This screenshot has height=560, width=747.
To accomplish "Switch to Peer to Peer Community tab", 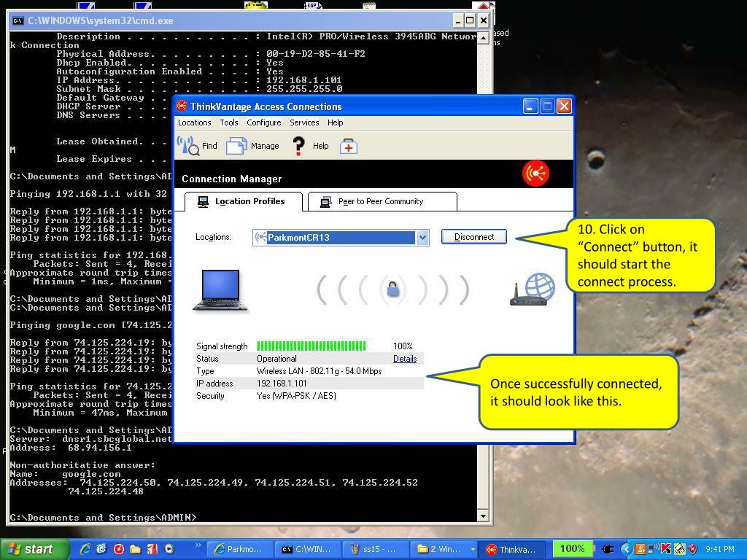I will point(382,201).
